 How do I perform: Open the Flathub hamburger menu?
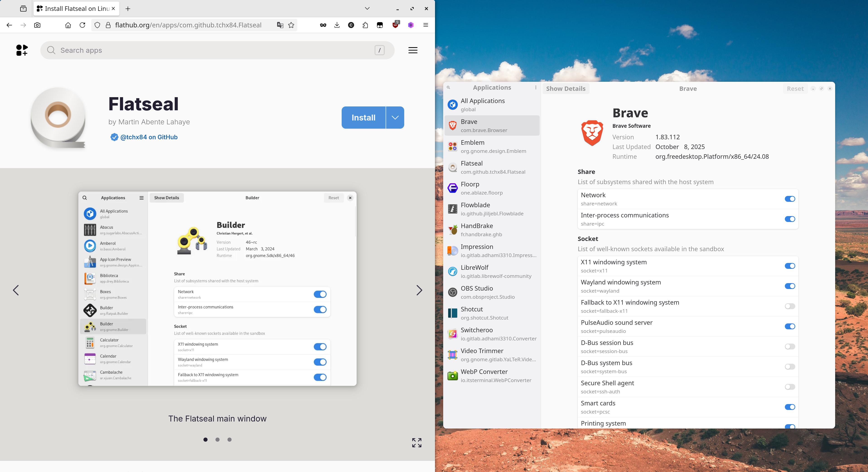(413, 50)
